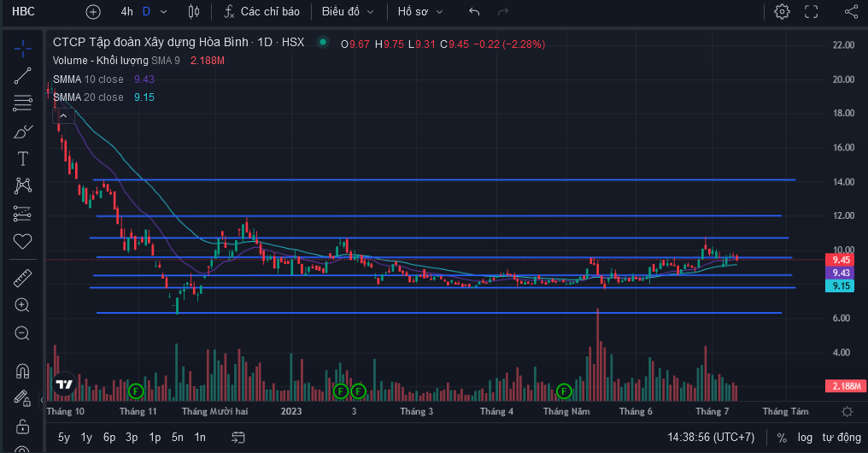
Task: Click the zoom out magnifier tool
Action: click(x=22, y=333)
